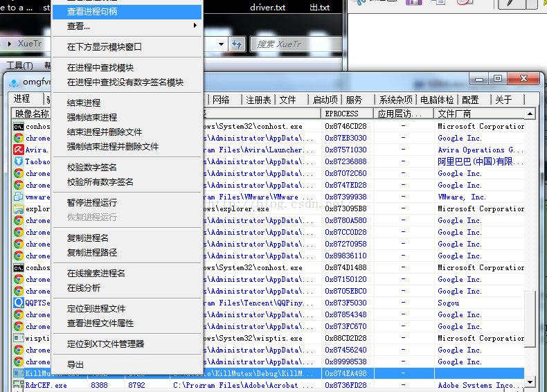This screenshot has height=392, width=547.
Task: Select the Sogou vendor cell
Action: 479,303
